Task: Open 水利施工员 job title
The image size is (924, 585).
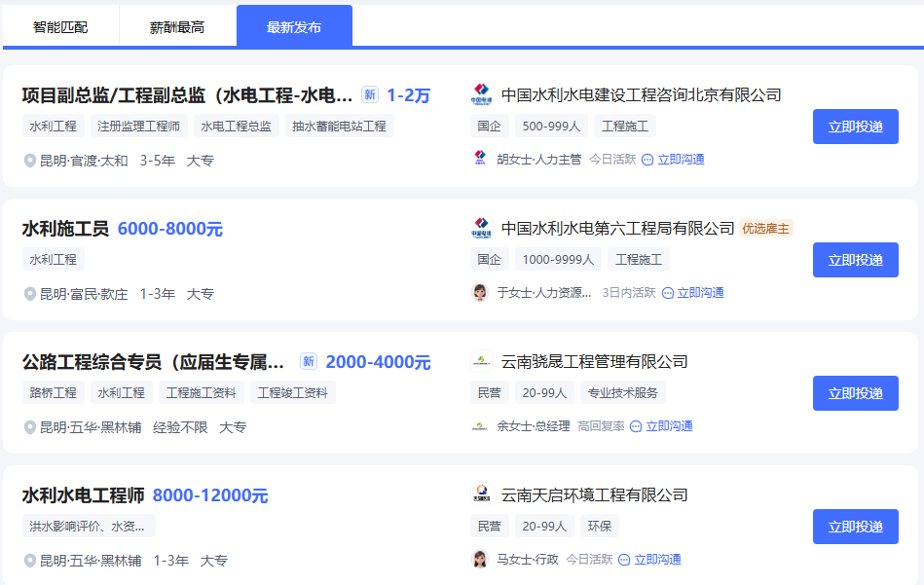Action: point(65,229)
